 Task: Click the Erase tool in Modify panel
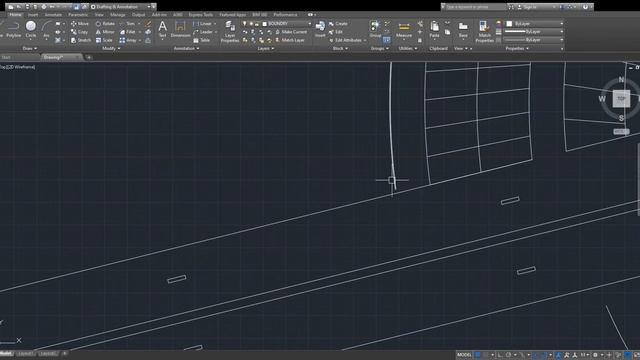[148, 24]
